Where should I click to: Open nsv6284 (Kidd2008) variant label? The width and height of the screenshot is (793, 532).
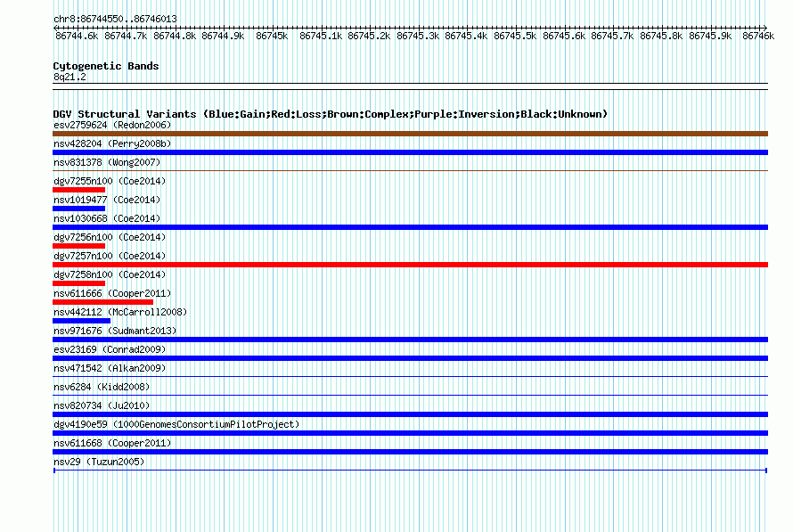102,387
